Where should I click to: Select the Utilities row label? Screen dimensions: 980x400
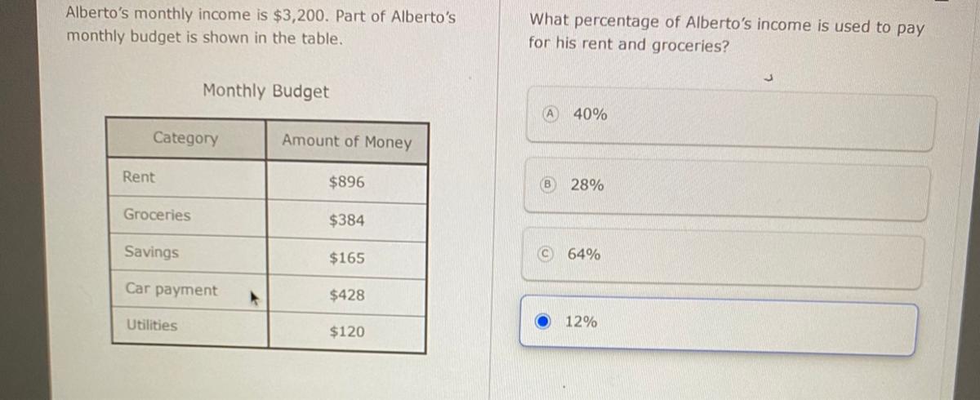pos(151,325)
